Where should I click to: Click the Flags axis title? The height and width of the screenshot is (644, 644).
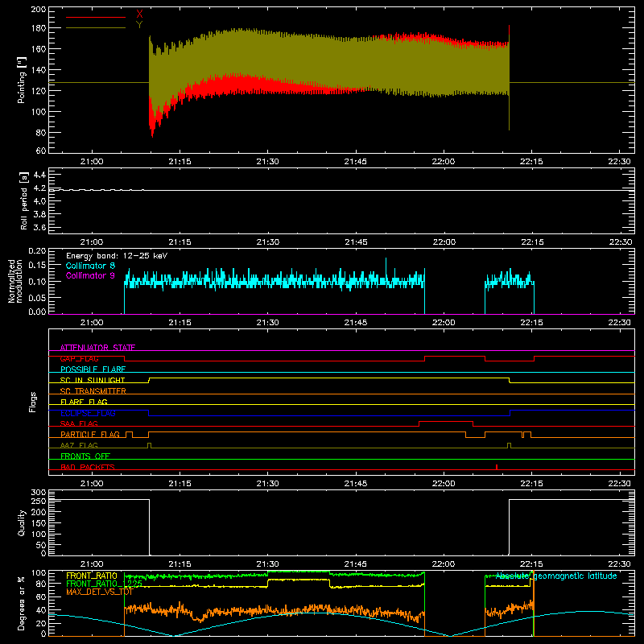coord(32,402)
